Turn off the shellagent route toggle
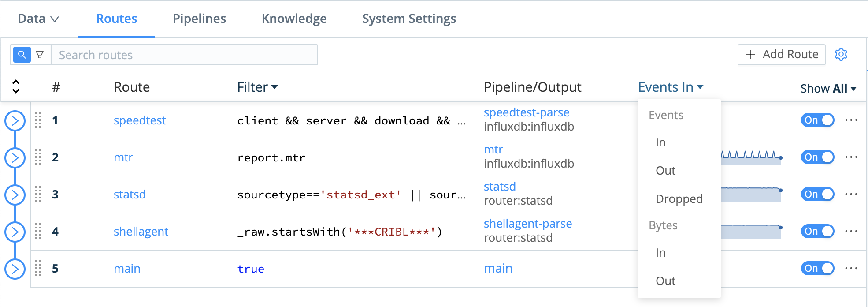Image resolution: width=868 pixels, height=307 pixels. 817,232
